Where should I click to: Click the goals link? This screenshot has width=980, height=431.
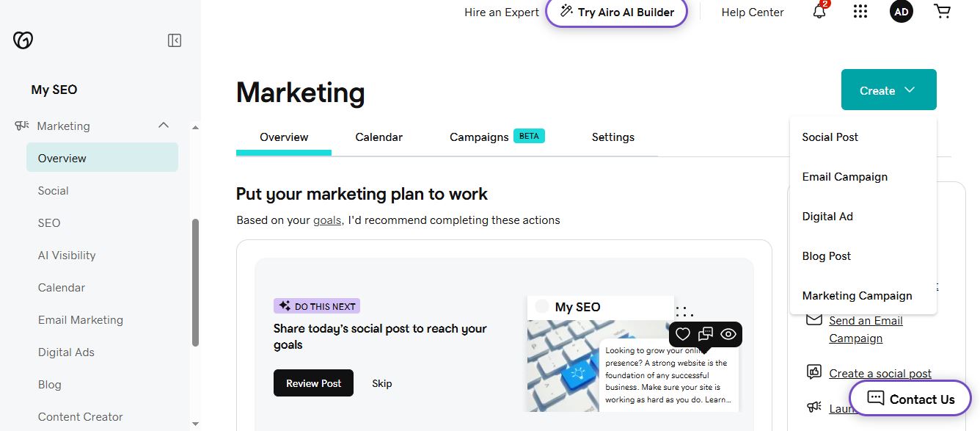pos(327,220)
